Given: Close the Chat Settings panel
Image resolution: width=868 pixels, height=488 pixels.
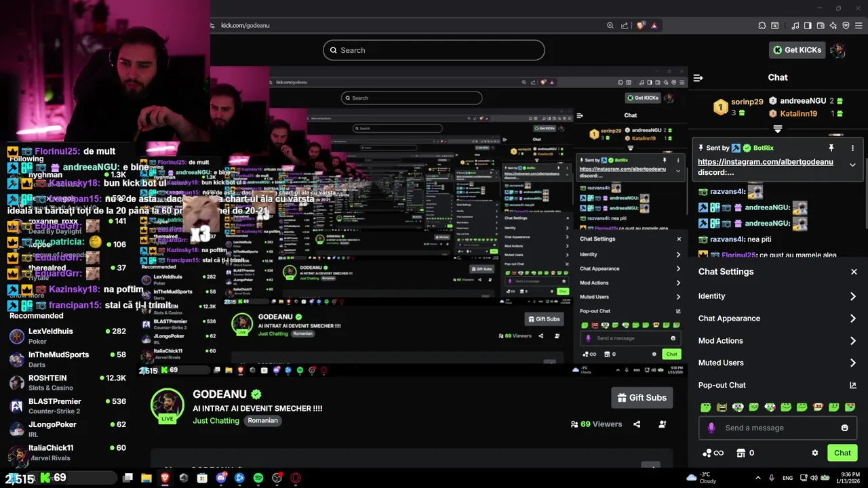Looking at the screenshot, I should coord(854,272).
